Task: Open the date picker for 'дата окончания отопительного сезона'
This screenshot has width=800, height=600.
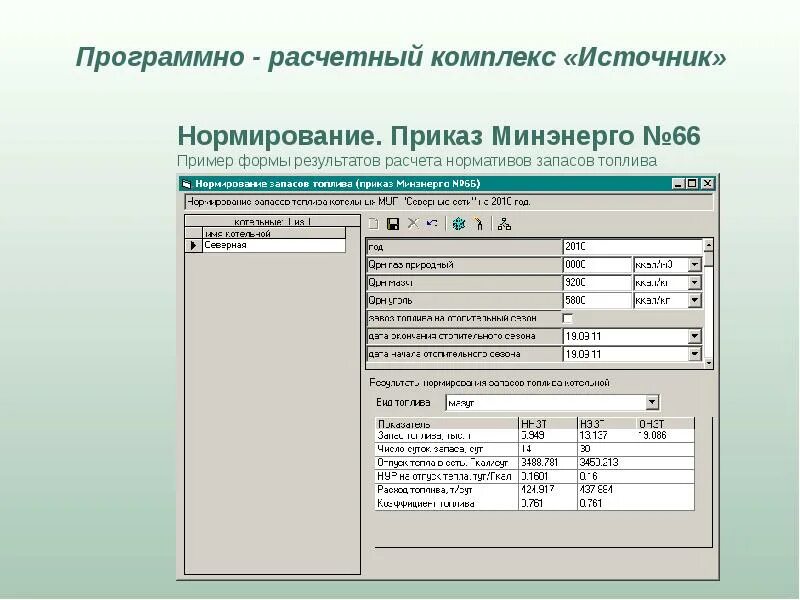Action: 694,334
